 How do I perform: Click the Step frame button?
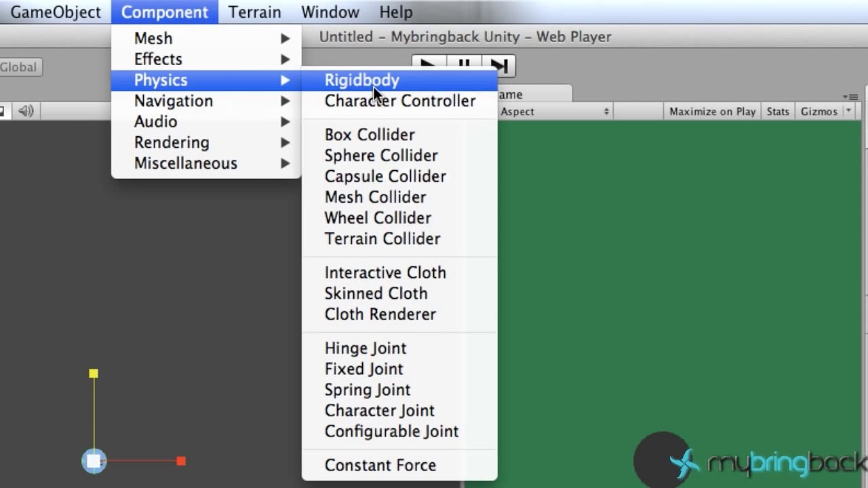tap(500, 64)
